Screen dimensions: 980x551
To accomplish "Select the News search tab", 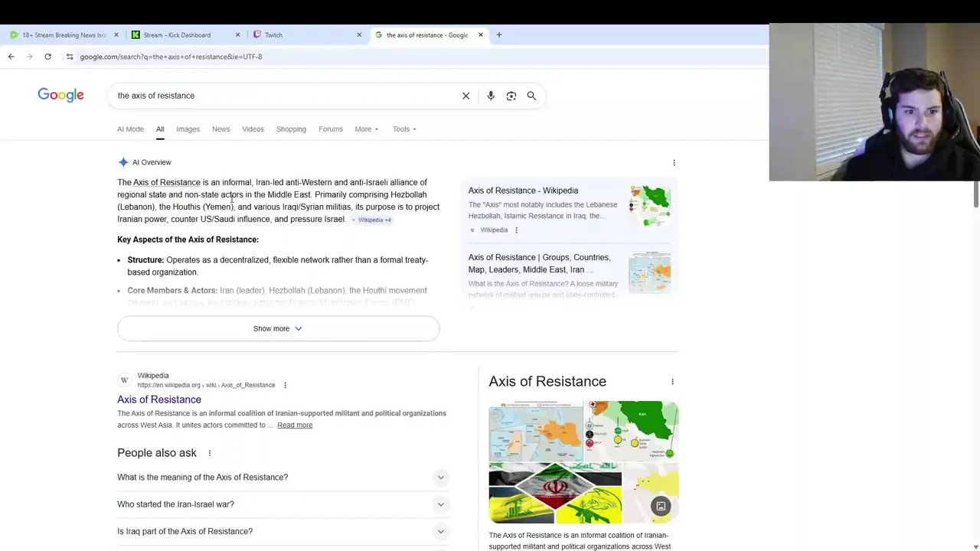I will (x=220, y=129).
